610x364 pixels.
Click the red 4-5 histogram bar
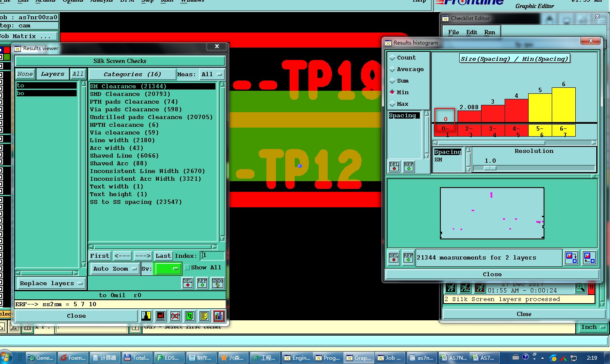(x=516, y=111)
